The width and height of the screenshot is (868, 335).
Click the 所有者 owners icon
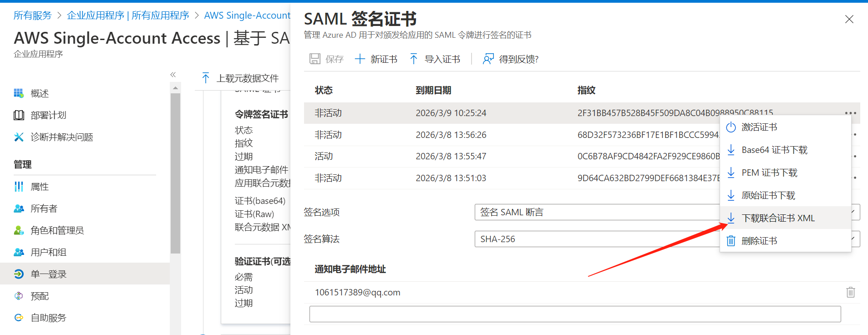[x=19, y=208]
